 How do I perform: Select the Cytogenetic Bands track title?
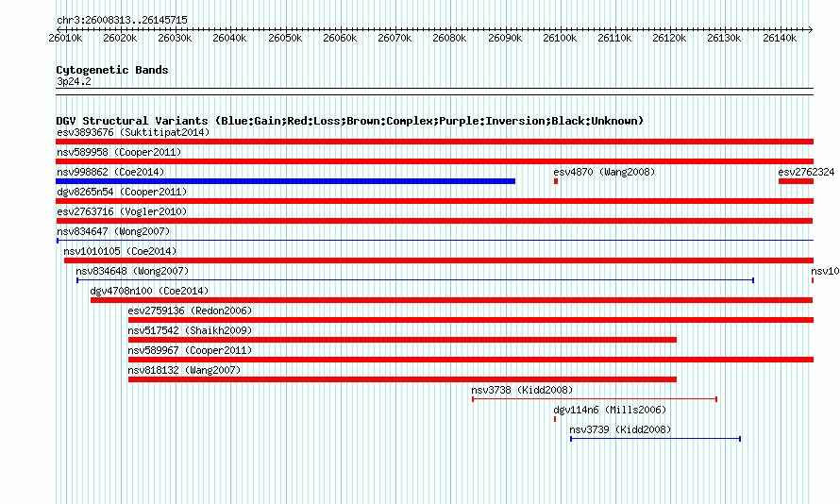[112, 70]
